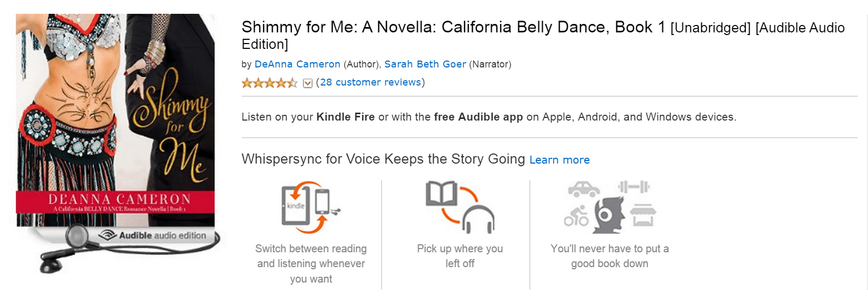Screen dimensions: 868x290
Task: Open the 28 customer reviews link
Action: (x=370, y=82)
